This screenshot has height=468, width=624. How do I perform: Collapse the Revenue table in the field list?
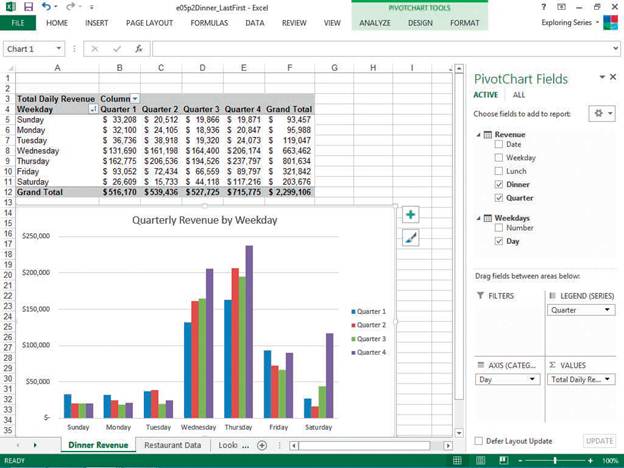pos(476,133)
